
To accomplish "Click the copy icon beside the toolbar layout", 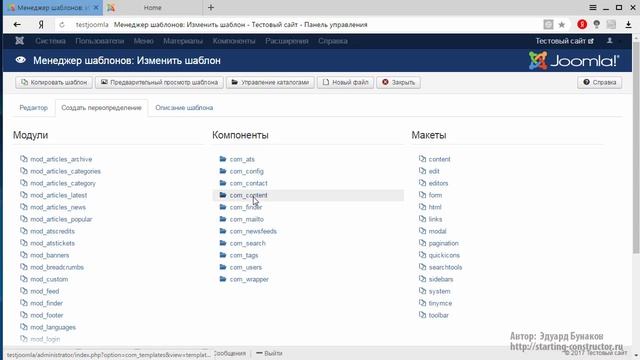I will 422,315.
